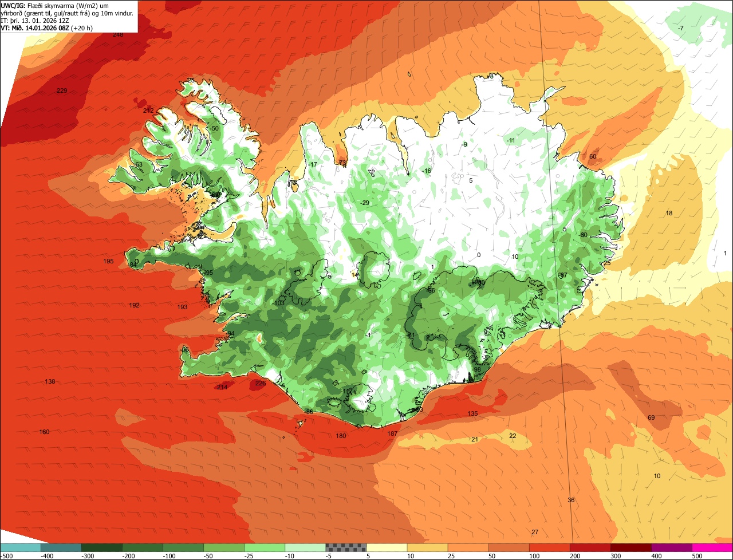This screenshot has height=560, width=733.
Task: Click the flux value 193 on the map
Action: tap(182, 307)
